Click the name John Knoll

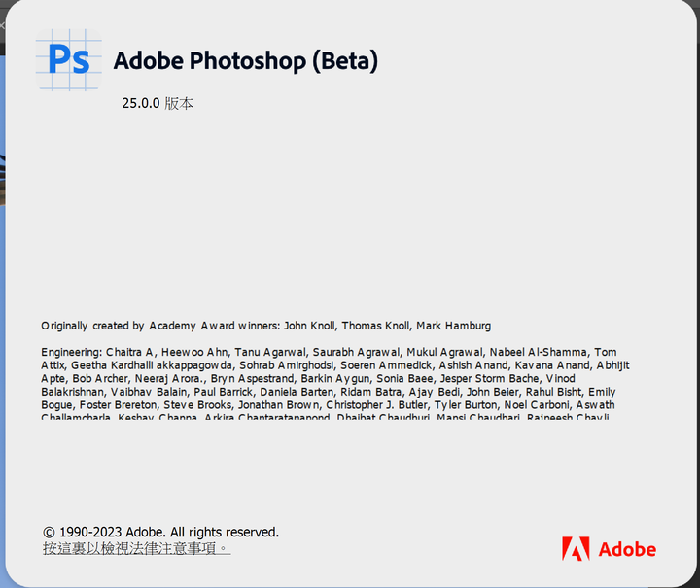click(x=309, y=326)
